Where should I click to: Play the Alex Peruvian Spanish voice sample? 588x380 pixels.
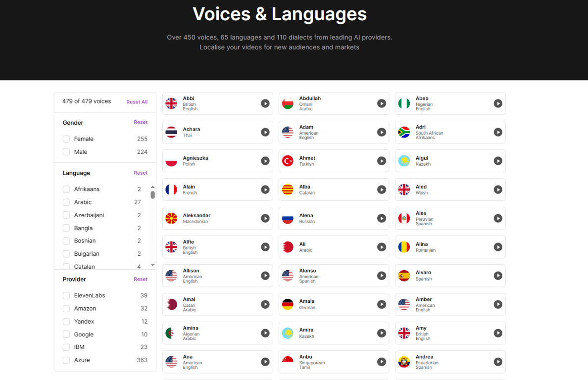pos(497,218)
